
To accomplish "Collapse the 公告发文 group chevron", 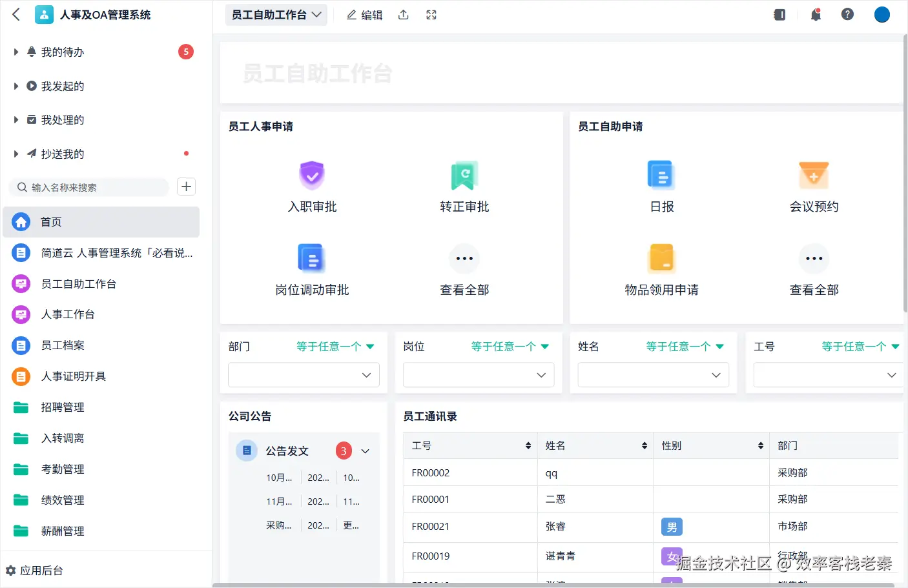I will (366, 451).
